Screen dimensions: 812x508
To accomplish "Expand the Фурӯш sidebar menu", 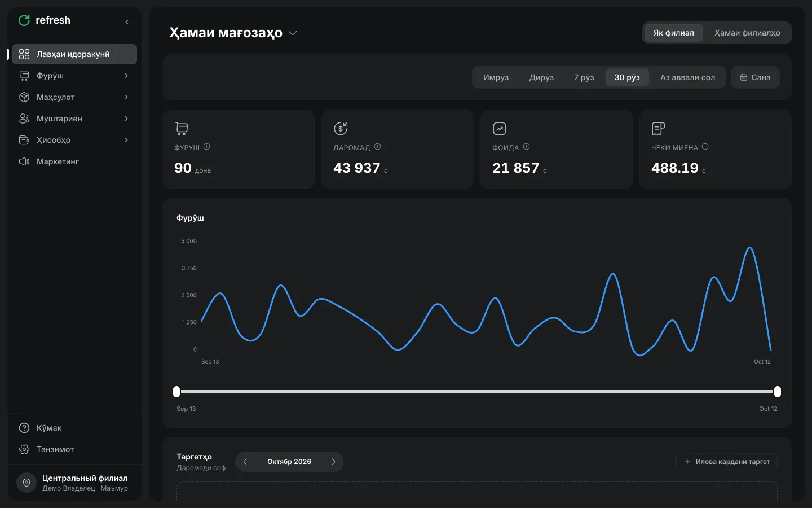I will (74, 76).
